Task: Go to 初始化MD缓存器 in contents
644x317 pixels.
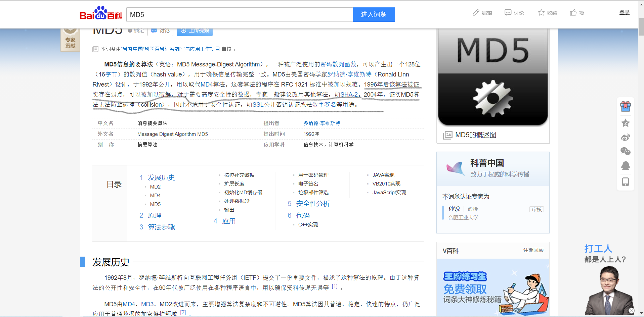Action: 243,193
